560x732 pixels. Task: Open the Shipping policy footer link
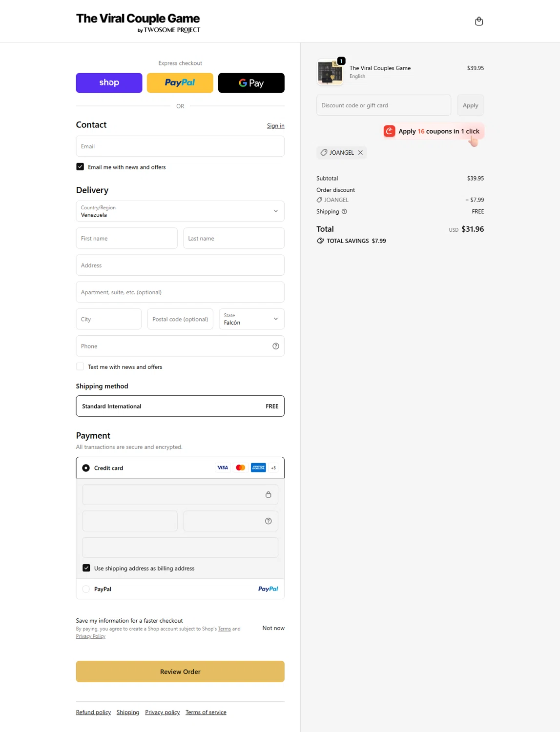128,712
